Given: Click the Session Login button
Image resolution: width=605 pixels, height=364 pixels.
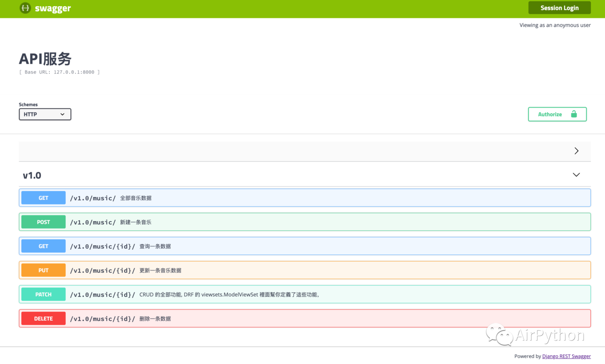Looking at the screenshot, I should click(x=560, y=8).
